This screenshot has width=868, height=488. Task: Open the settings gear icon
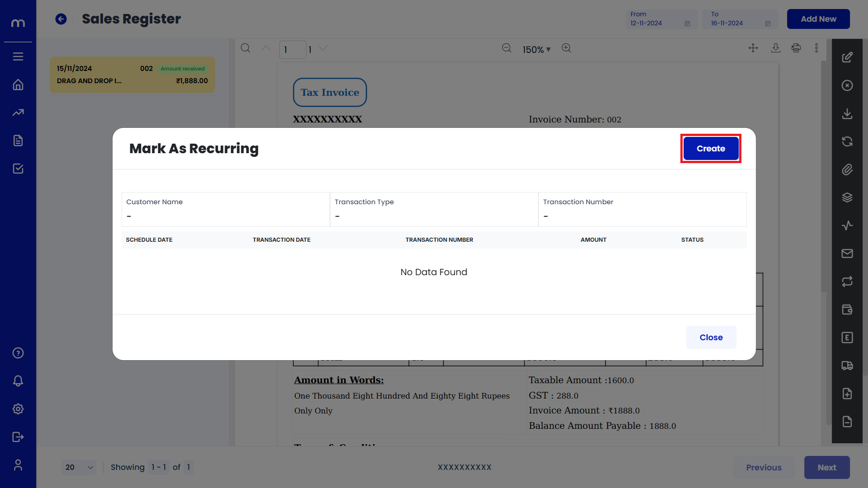tap(18, 409)
